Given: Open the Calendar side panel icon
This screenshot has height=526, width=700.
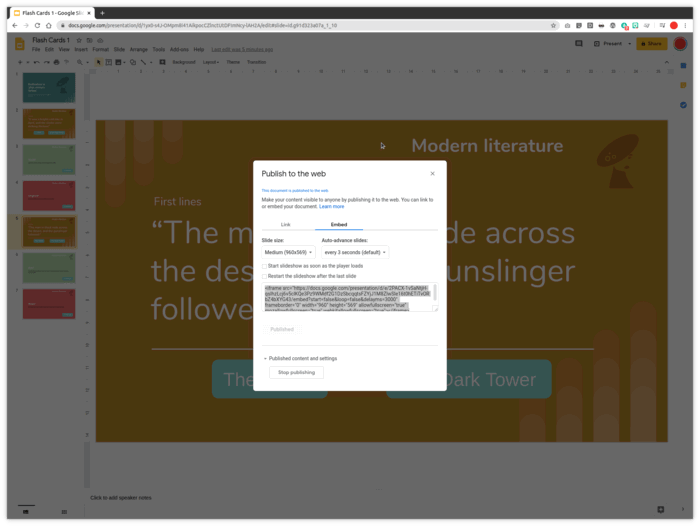Looking at the screenshot, I should (683, 66).
